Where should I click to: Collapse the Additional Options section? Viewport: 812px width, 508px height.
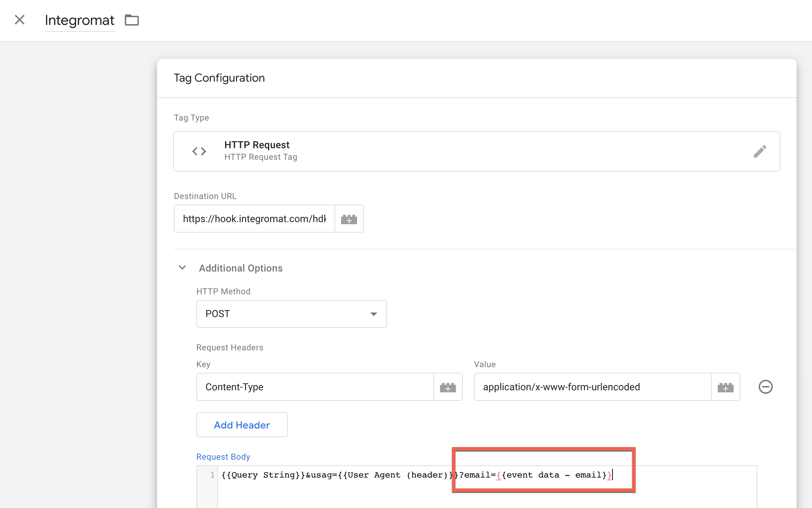182,268
